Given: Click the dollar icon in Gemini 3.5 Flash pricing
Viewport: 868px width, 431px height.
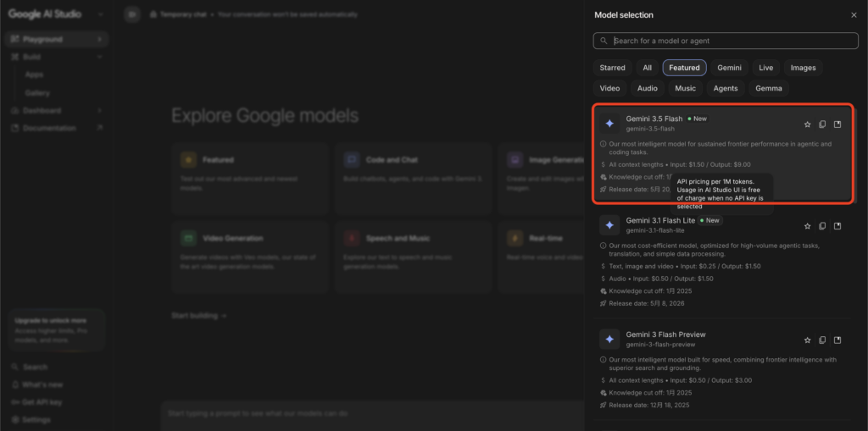Looking at the screenshot, I should (604, 164).
